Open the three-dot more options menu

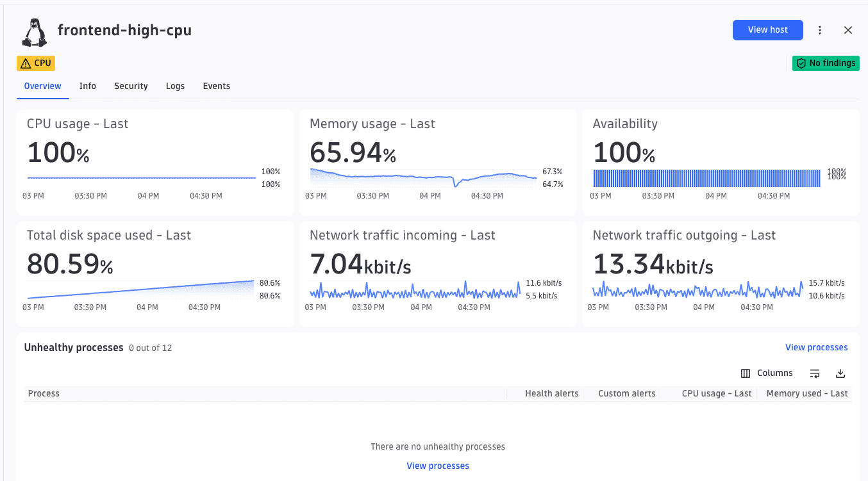[820, 30]
